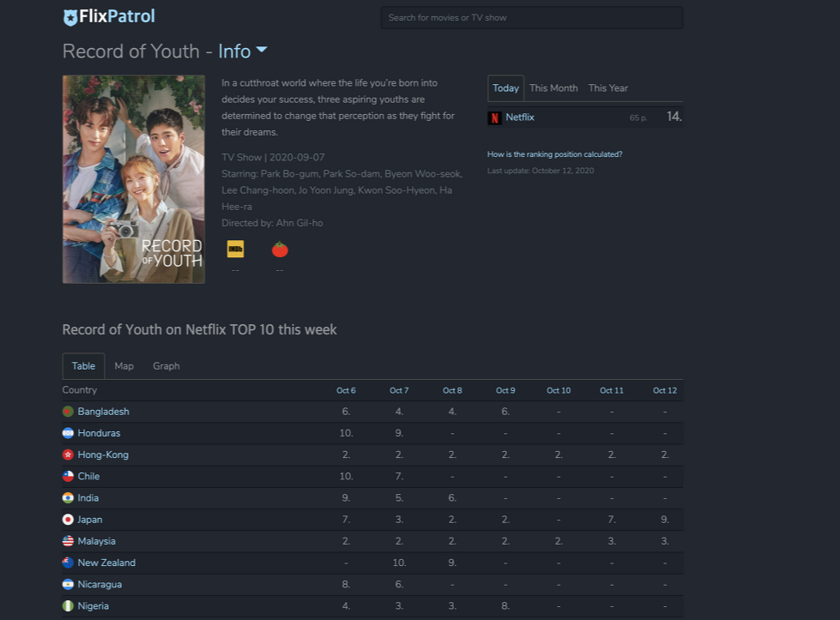
Task: Click New Zealand's Oct 7 rank 10.
Action: pos(399,563)
